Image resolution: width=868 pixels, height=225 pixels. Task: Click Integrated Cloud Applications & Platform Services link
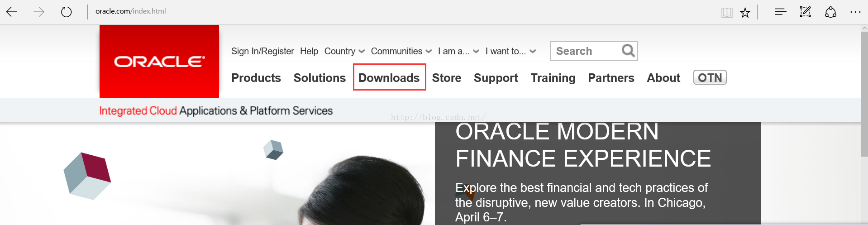(216, 110)
